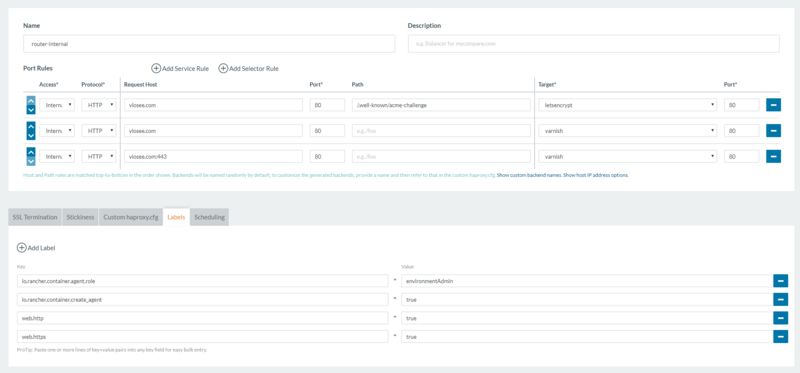800x373 pixels.
Task: Delete the web.https label row
Action: tap(781, 336)
